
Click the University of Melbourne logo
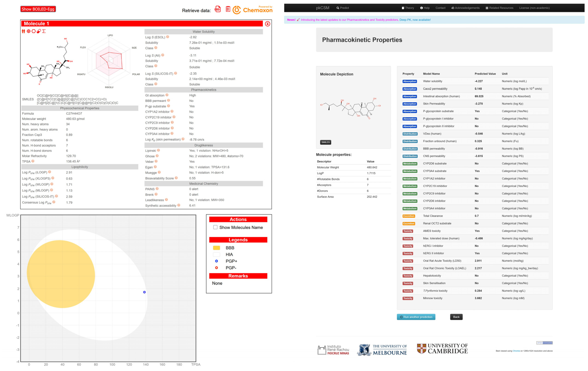click(x=382, y=350)
